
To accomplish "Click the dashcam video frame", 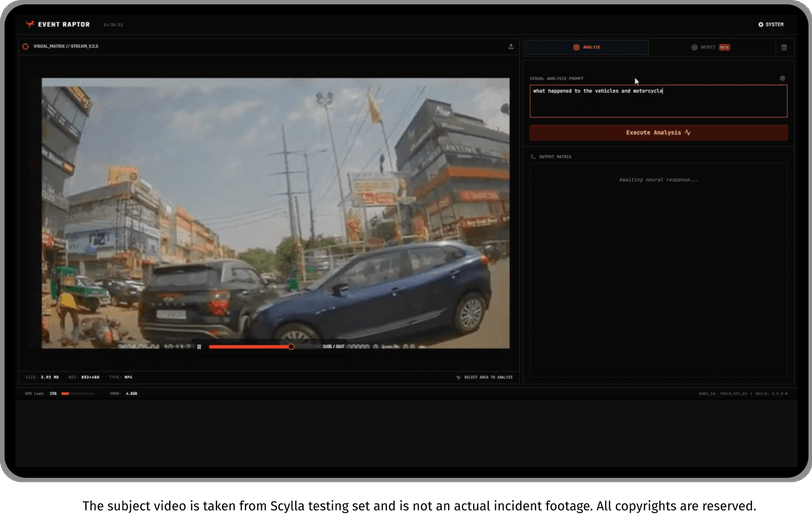I will click(276, 213).
